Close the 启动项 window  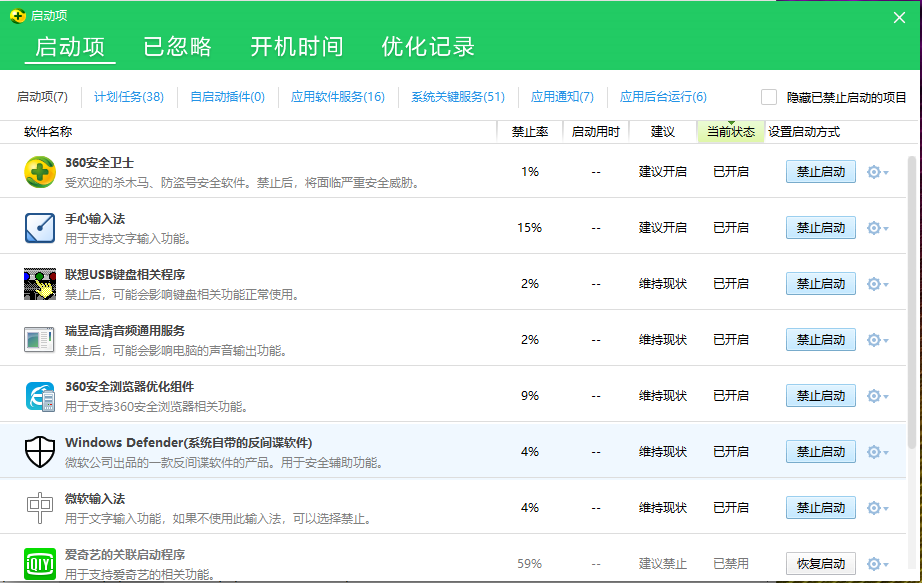pos(899,18)
